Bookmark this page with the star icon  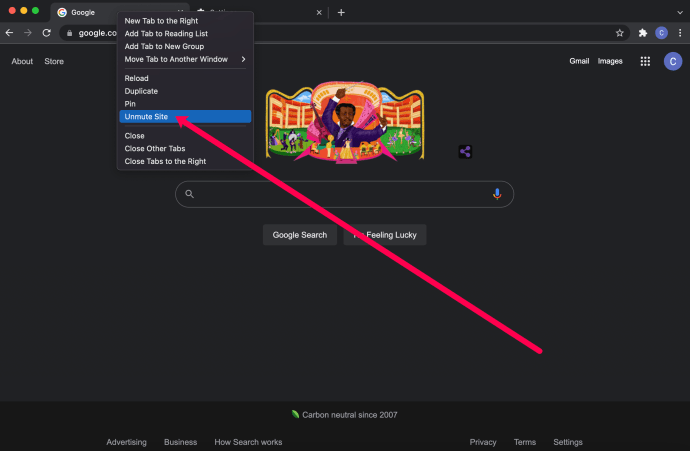(x=620, y=33)
